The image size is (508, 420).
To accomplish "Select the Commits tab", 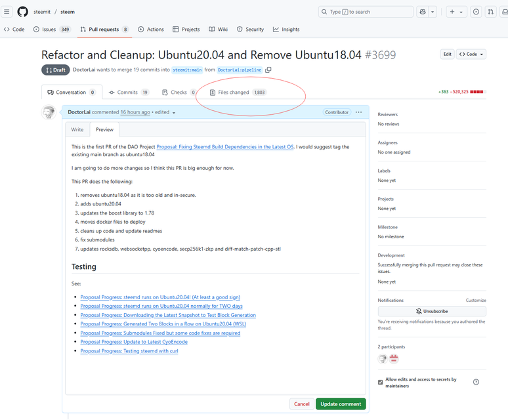I will click(x=129, y=93).
